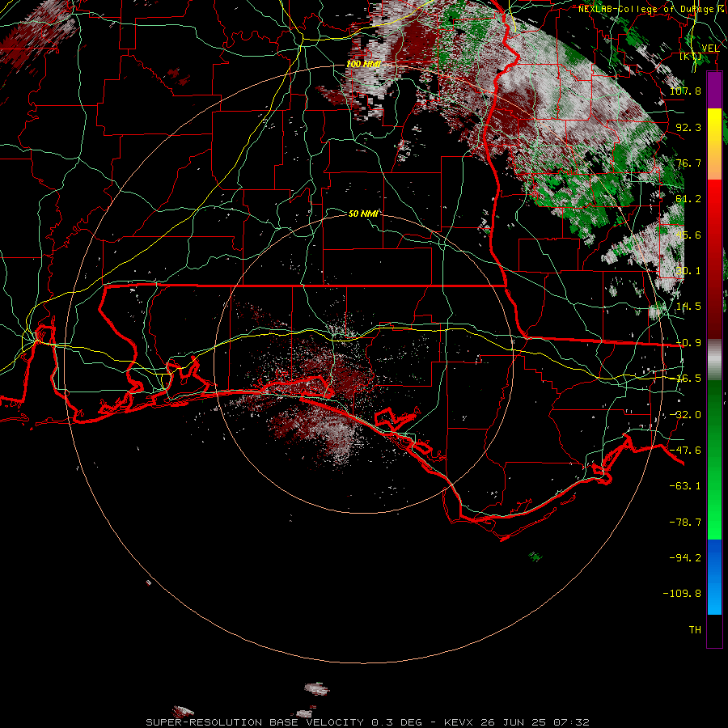Click the small green echo offshore south of the coast
The image size is (728, 728).
click(535, 557)
